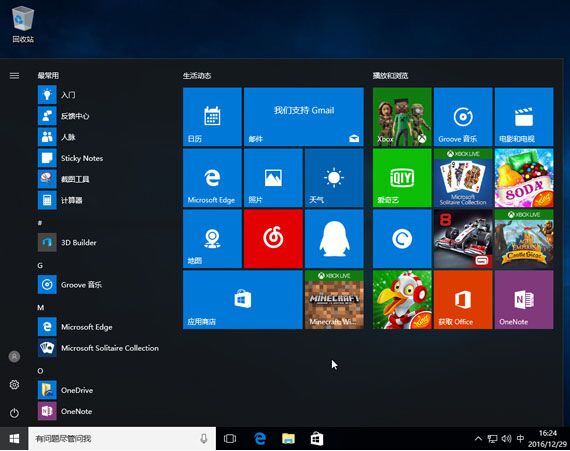Open the Mail tile showing Gmail support
This screenshot has width=570, height=451.
pyautogui.click(x=304, y=117)
